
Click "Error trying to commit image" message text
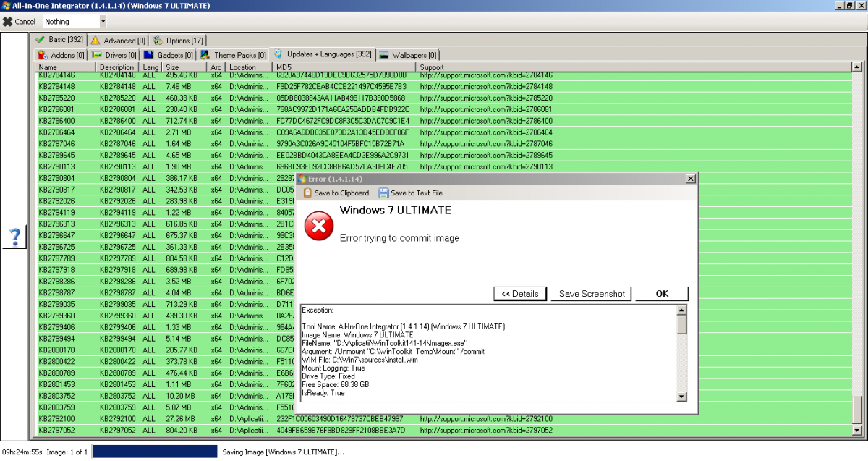click(399, 238)
